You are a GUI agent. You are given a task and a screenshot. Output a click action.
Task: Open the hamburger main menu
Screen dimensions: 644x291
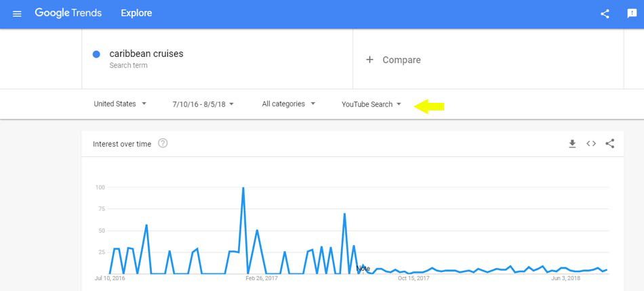pyautogui.click(x=17, y=14)
